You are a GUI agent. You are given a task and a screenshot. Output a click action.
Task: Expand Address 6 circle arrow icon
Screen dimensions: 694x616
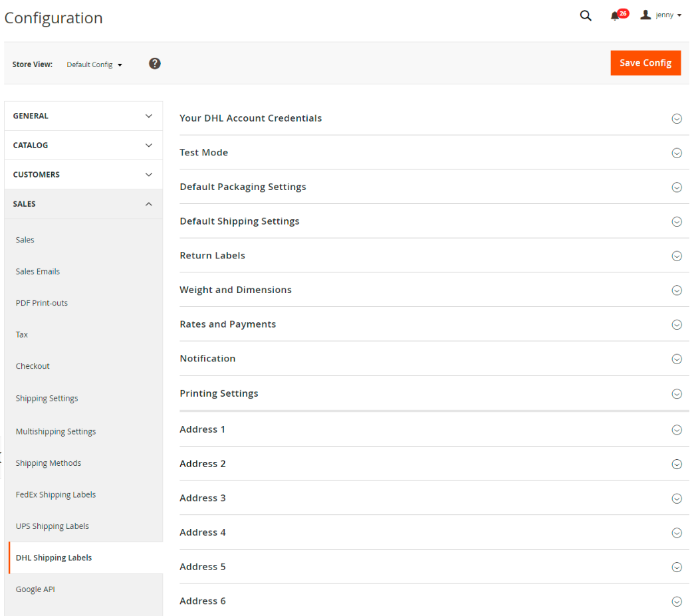(x=677, y=601)
